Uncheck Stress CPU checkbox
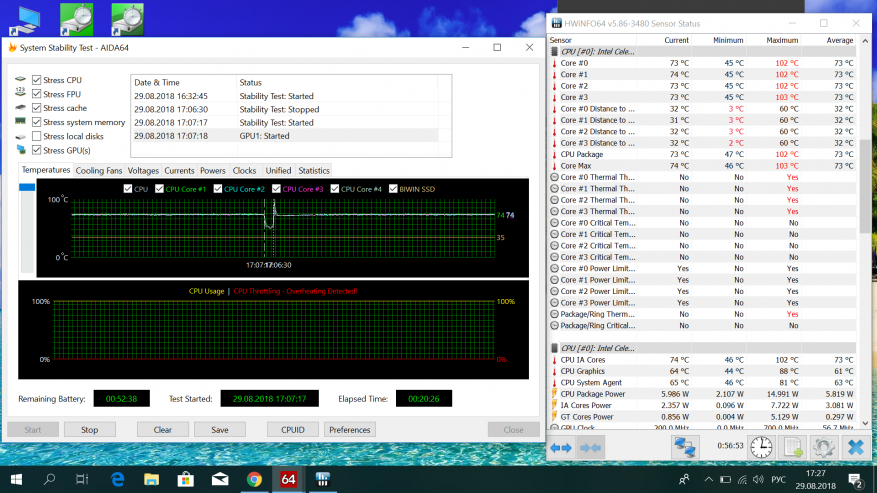Screen dimensions: 877x493 tap(36, 80)
